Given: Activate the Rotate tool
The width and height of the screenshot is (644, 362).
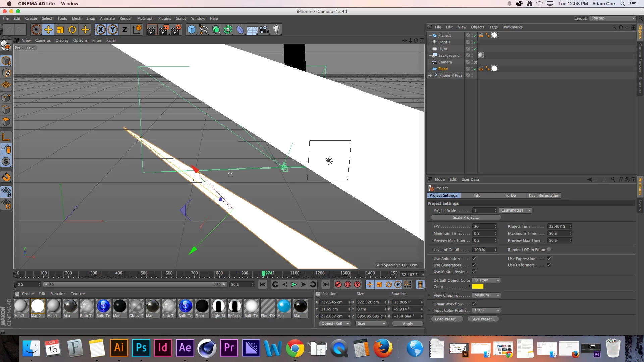Looking at the screenshot, I should [x=72, y=30].
